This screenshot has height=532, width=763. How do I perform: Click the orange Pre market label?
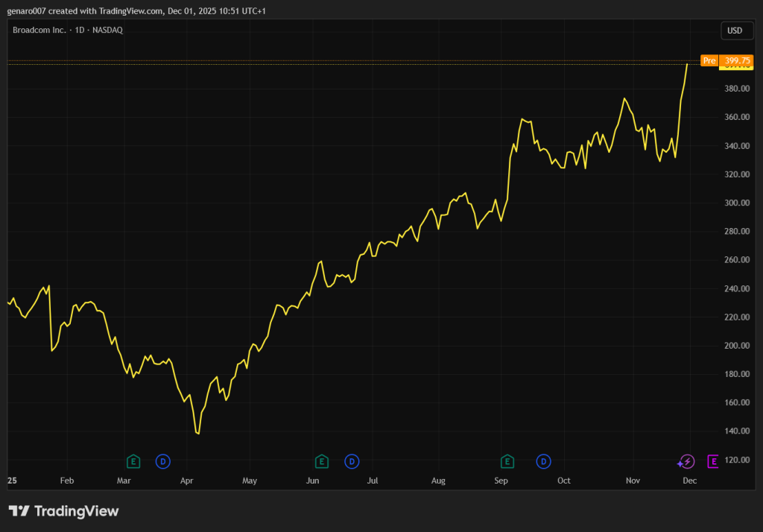click(709, 60)
